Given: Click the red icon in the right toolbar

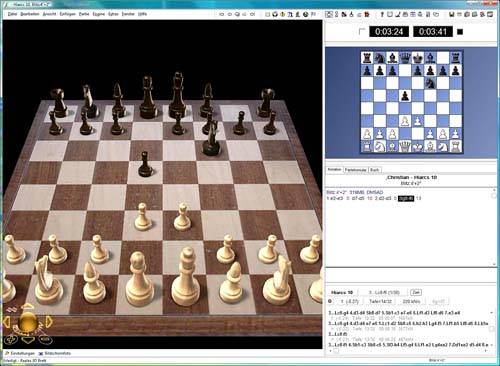Looking at the screenshot, I should click(367, 14).
